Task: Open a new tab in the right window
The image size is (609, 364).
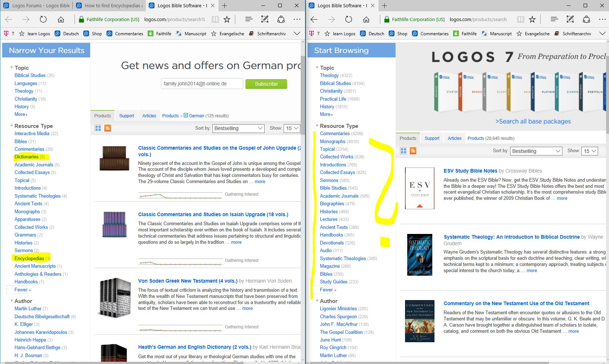Action: pyautogui.click(x=385, y=5)
